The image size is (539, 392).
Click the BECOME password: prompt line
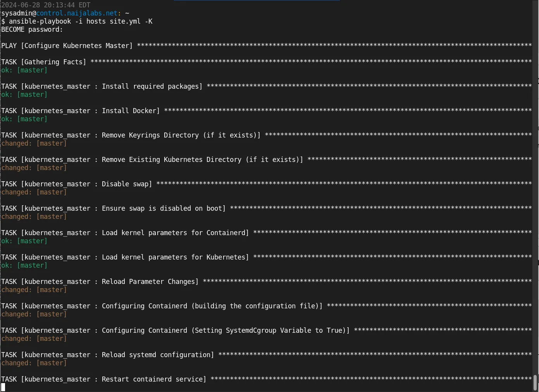tap(32, 29)
